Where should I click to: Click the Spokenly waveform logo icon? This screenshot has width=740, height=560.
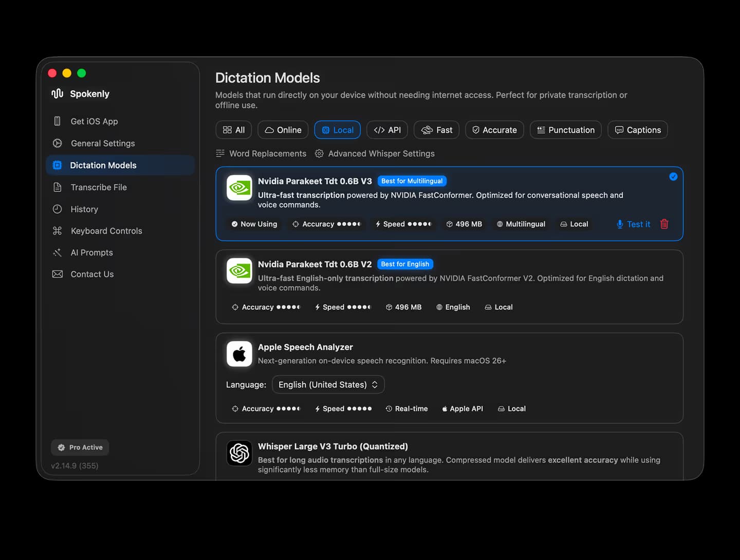(57, 94)
